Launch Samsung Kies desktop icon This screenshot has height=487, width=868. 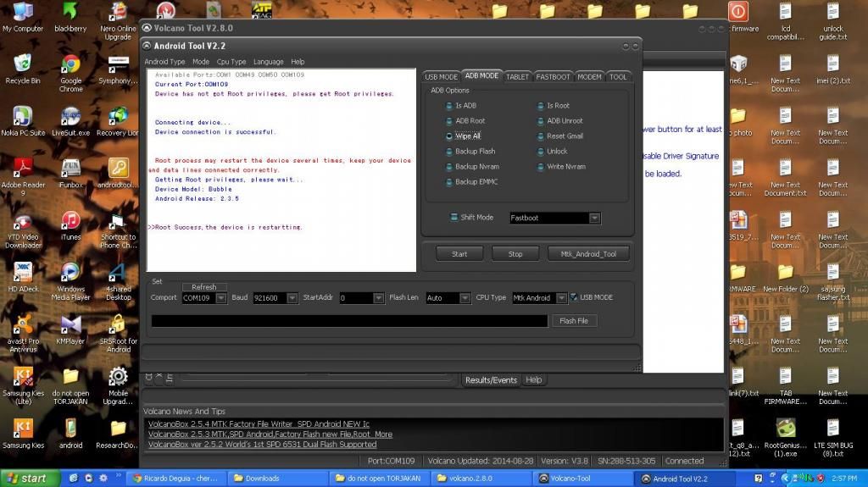click(x=23, y=429)
